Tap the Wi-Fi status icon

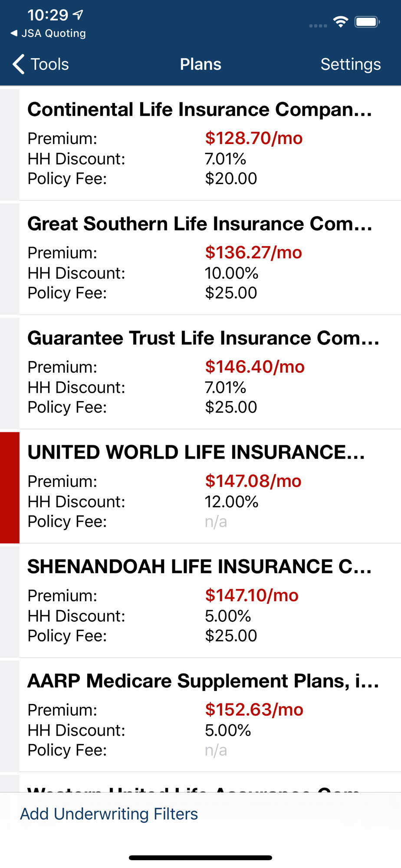pyautogui.click(x=341, y=22)
